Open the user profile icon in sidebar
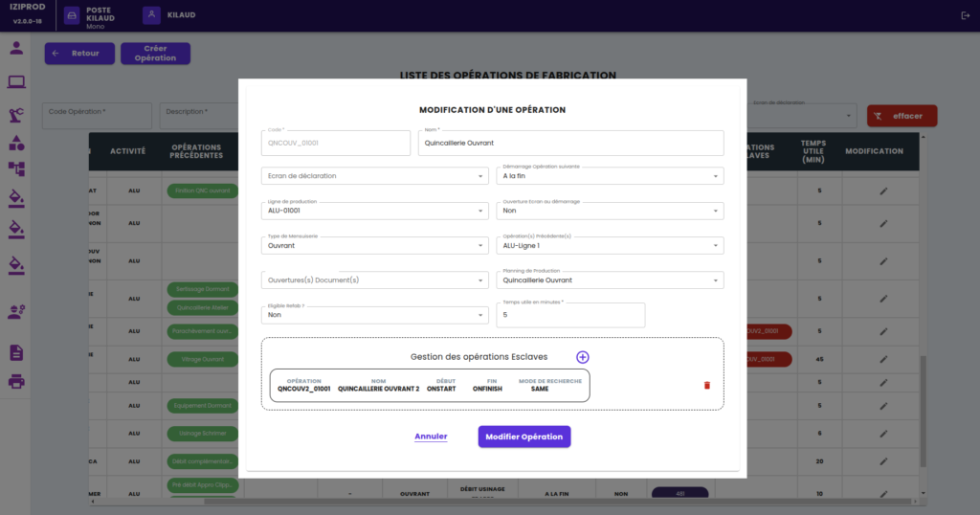Screen dimensions: 980x515 tap(16, 49)
